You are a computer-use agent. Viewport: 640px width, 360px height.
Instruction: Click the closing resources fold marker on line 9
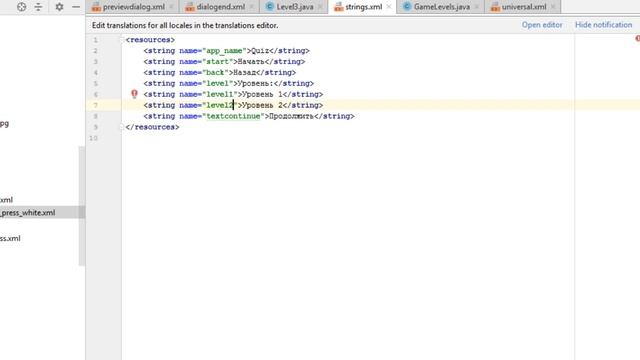pyautogui.click(x=122, y=127)
